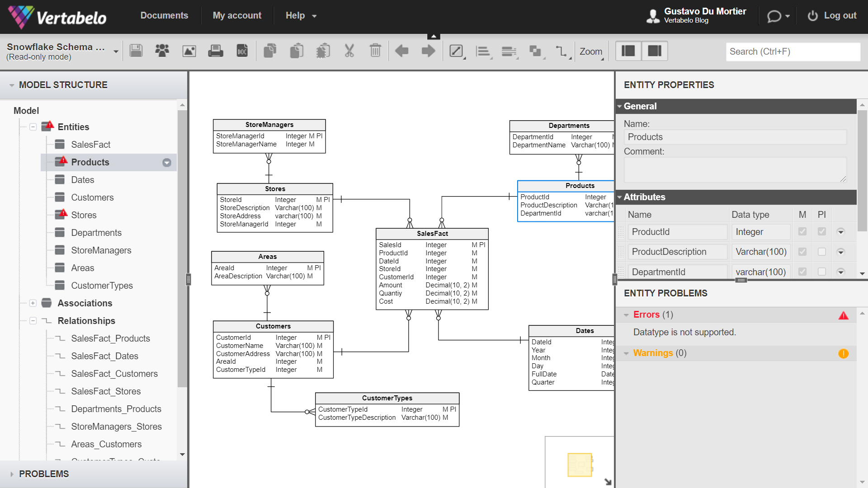868x488 pixels.
Task: Expand the Associations tree item
Action: (33, 303)
